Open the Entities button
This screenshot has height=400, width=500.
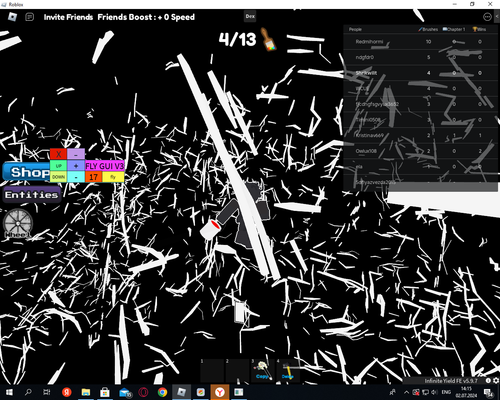tap(32, 195)
